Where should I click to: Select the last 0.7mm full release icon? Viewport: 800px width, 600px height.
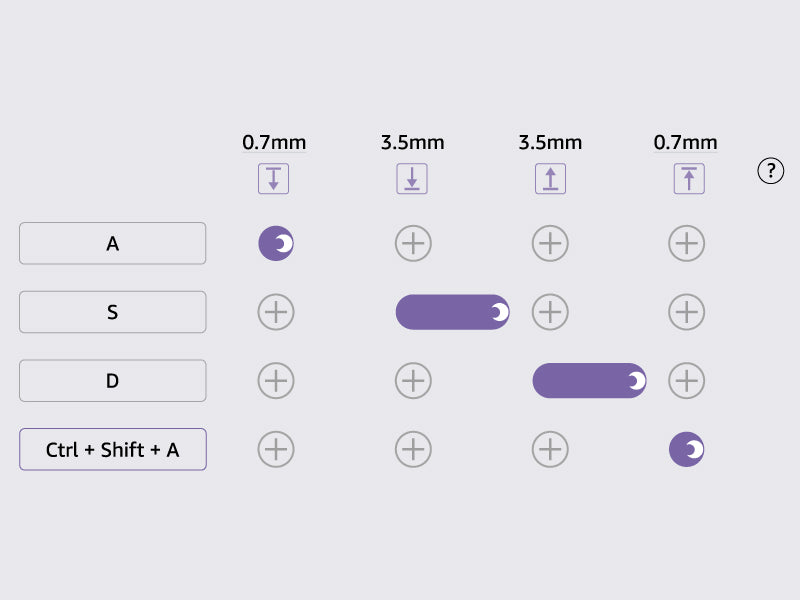(687, 178)
